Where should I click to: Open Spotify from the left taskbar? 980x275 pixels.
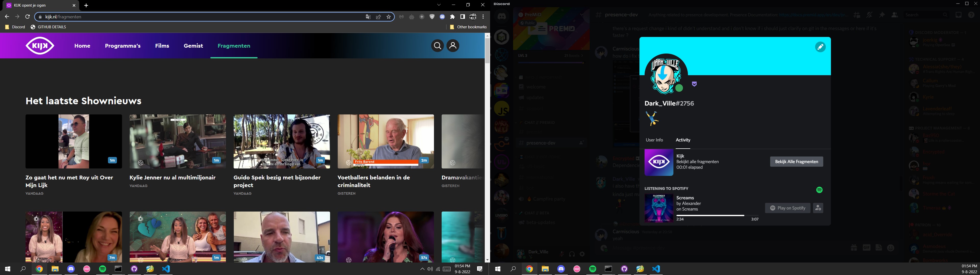coord(103,269)
